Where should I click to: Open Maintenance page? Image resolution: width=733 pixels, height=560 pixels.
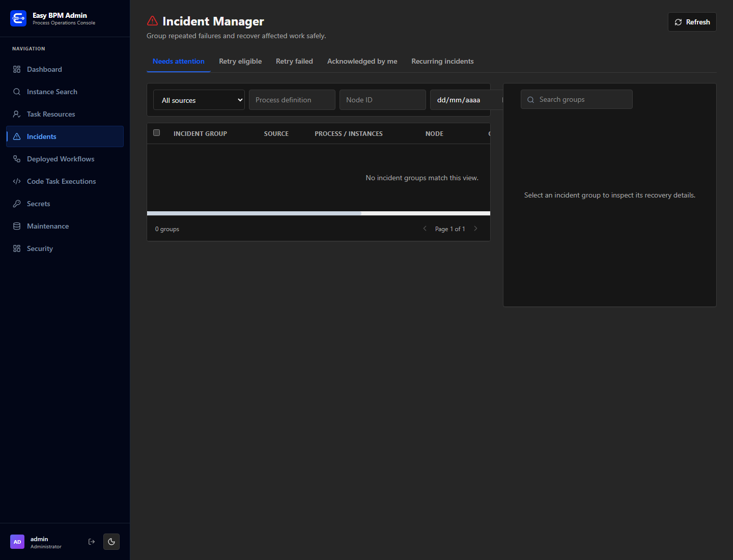click(x=65, y=226)
